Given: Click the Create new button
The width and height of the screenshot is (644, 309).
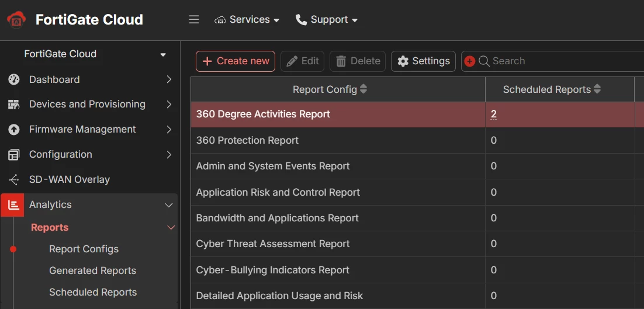Looking at the screenshot, I should point(236,61).
